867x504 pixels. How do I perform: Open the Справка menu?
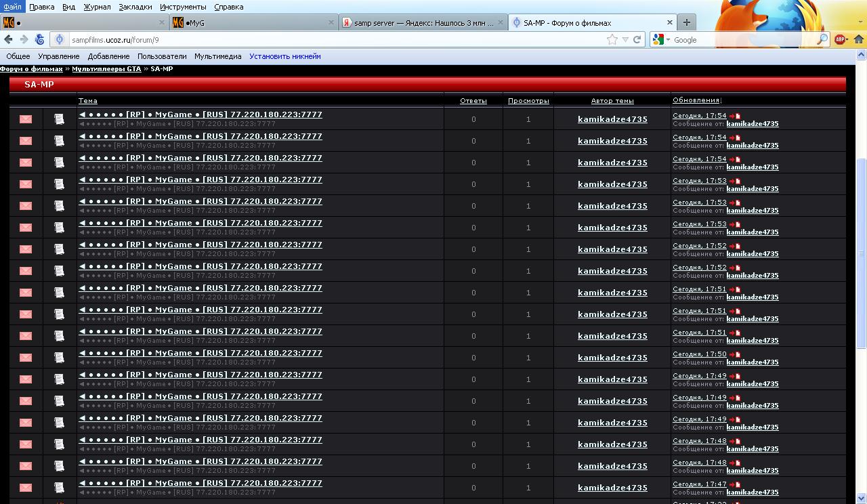[x=229, y=7]
